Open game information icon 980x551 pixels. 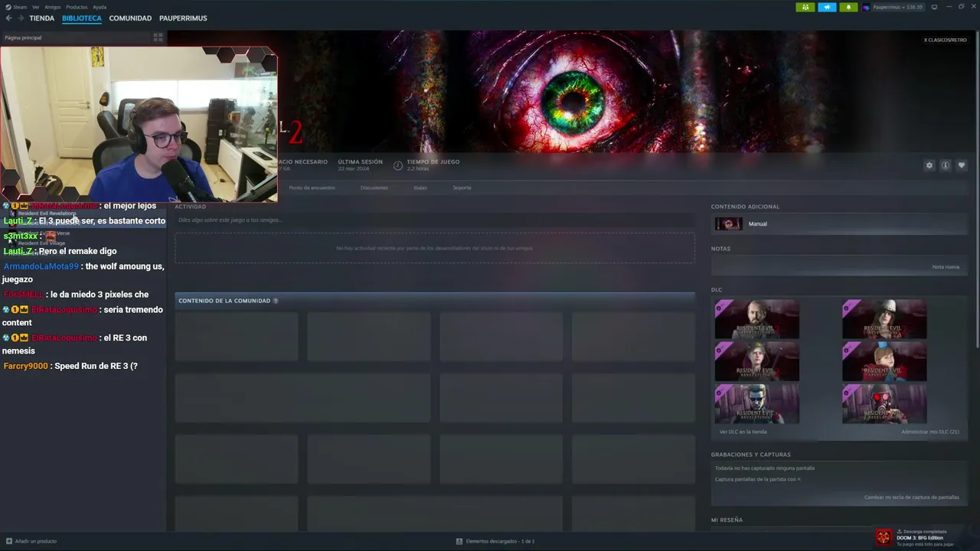point(946,165)
